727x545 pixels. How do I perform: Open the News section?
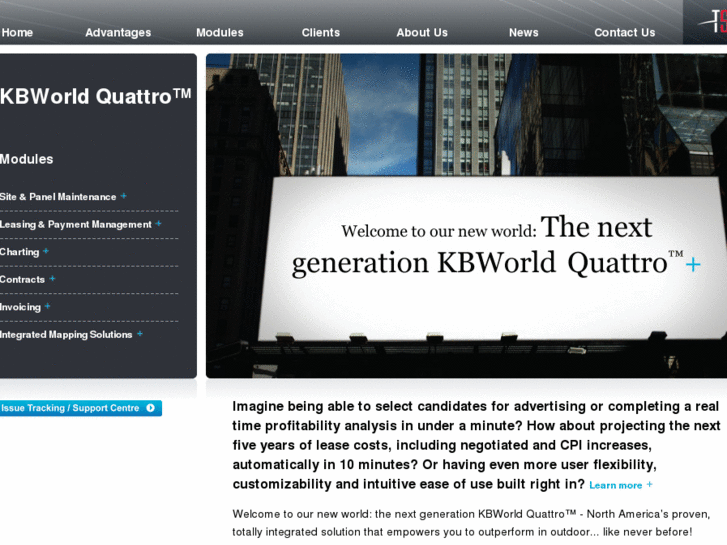[523, 32]
